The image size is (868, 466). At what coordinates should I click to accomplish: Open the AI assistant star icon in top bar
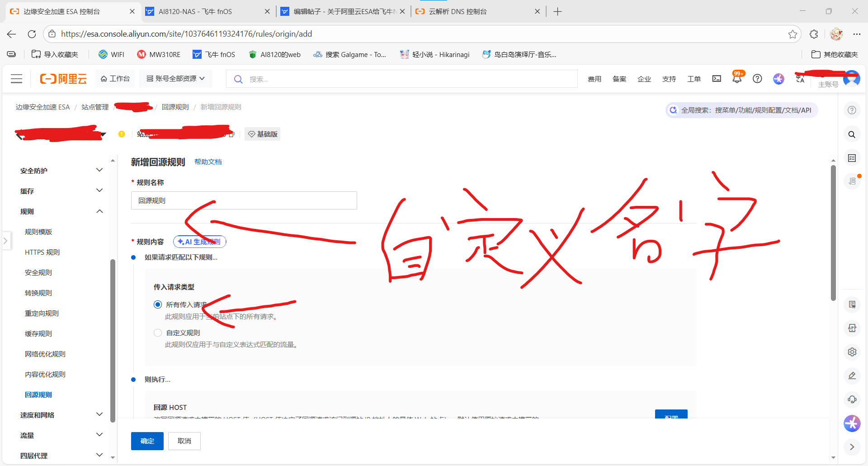pos(778,79)
